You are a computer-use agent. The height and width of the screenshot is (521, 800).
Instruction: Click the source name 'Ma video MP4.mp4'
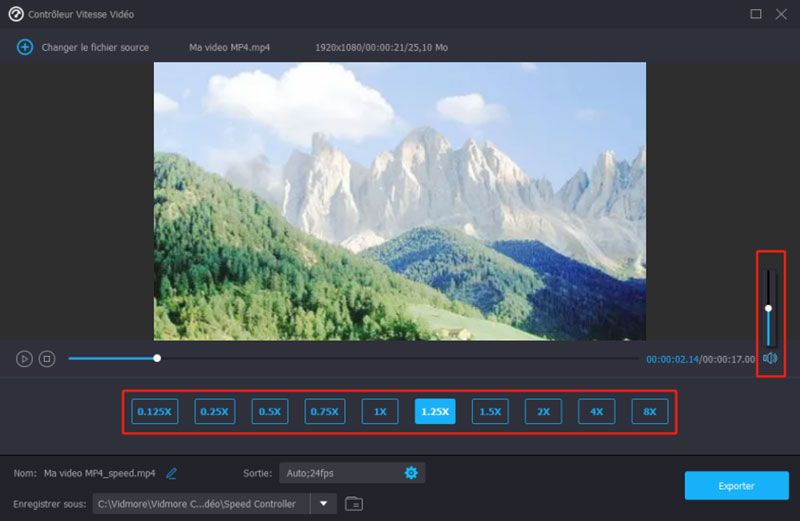pyautogui.click(x=230, y=47)
